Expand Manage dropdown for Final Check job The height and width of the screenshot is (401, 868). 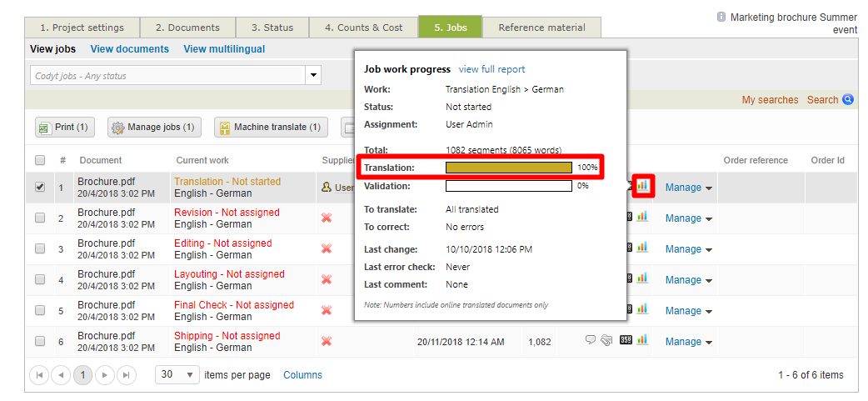[x=688, y=310]
